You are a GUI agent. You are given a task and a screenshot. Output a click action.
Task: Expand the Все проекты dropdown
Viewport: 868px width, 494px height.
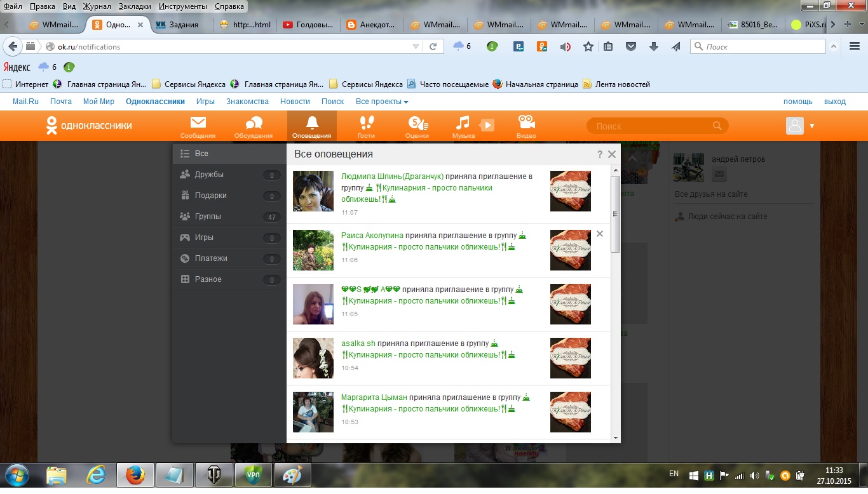[x=382, y=102]
